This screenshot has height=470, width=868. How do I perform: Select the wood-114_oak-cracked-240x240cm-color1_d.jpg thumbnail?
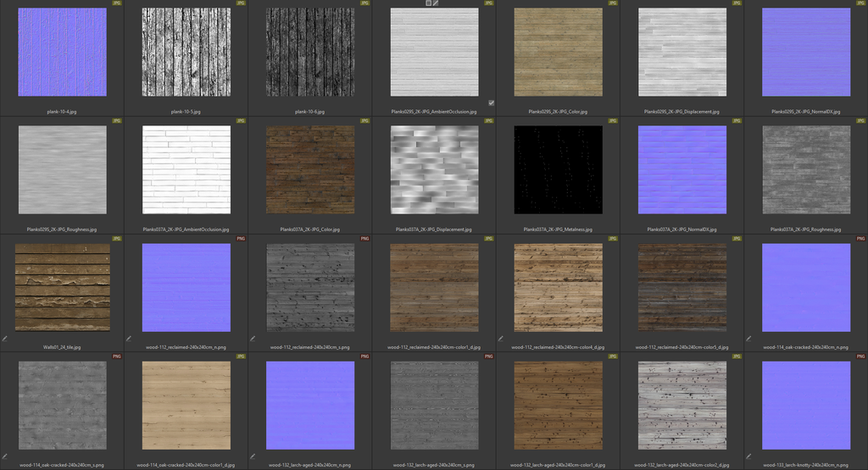coord(186,406)
